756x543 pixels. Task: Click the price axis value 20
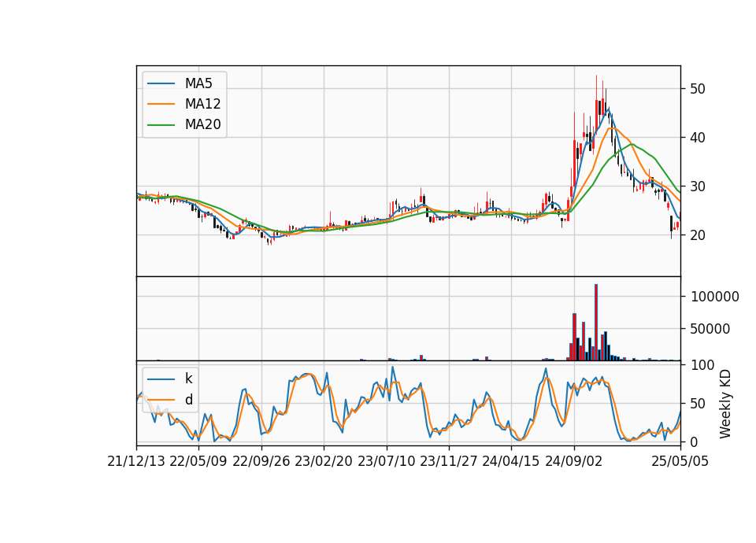click(698, 235)
